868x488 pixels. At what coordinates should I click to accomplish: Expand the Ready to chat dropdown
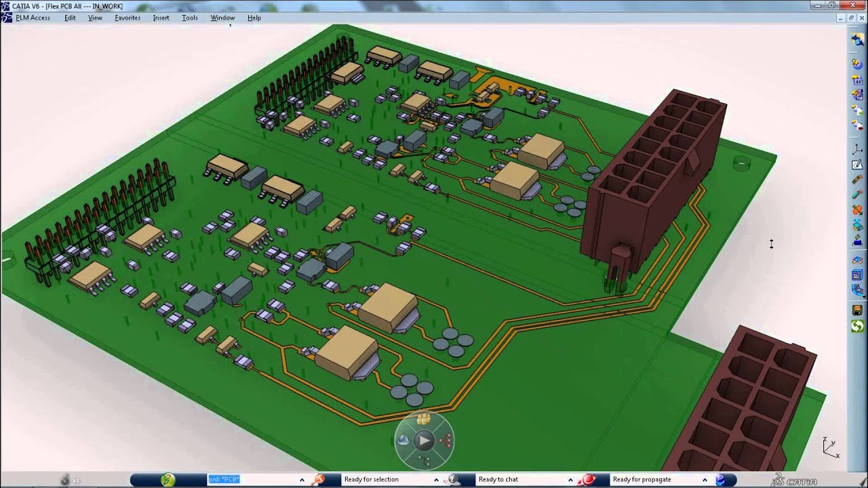[x=570, y=480]
